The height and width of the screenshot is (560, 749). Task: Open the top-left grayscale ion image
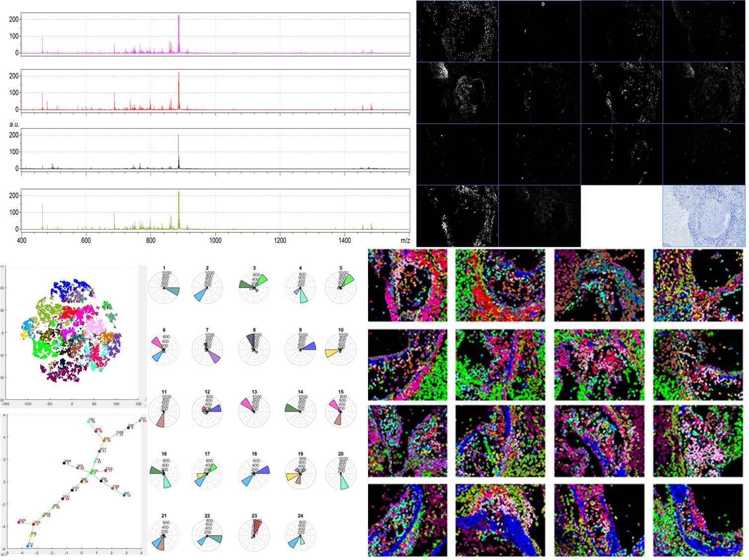point(457,31)
